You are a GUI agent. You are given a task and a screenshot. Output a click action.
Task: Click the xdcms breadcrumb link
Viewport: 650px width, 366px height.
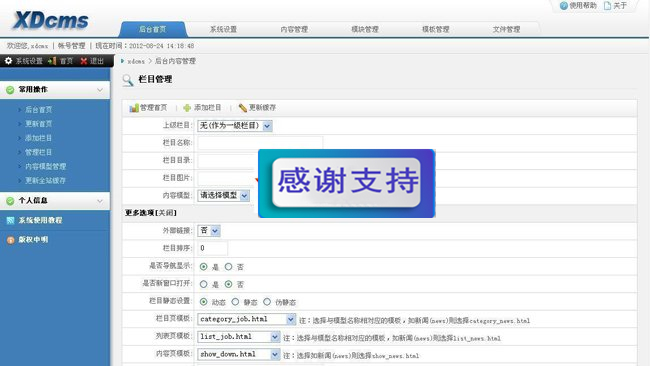click(136, 61)
